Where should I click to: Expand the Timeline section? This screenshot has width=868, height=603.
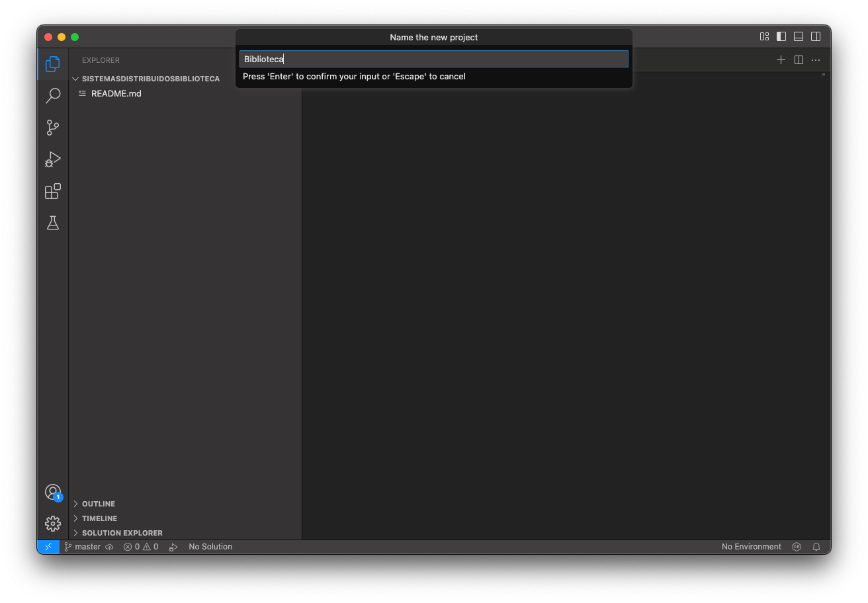point(99,518)
